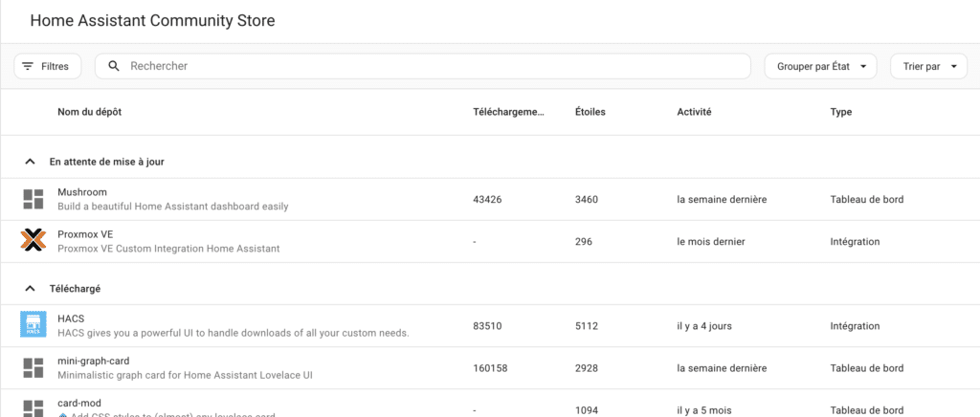This screenshot has width=980, height=417.
Task: Sort by 'Nom du dépôt' column header
Action: (89, 112)
